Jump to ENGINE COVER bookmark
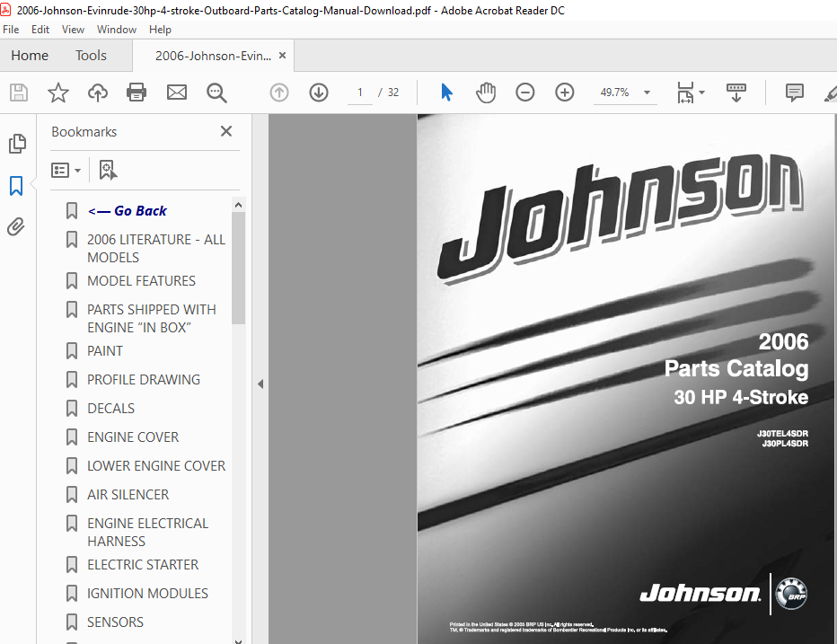The width and height of the screenshot is (837, 644). coord(133,437)
